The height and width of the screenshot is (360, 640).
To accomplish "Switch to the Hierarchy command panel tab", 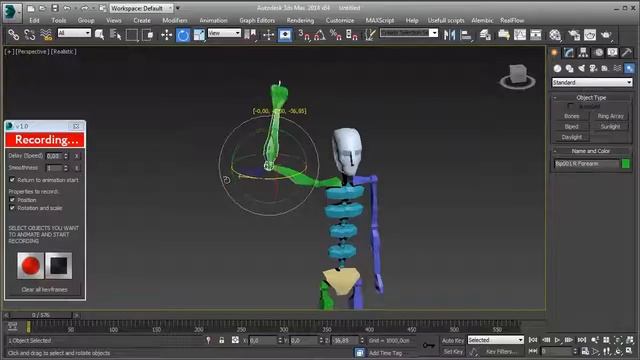I will 583,52.
